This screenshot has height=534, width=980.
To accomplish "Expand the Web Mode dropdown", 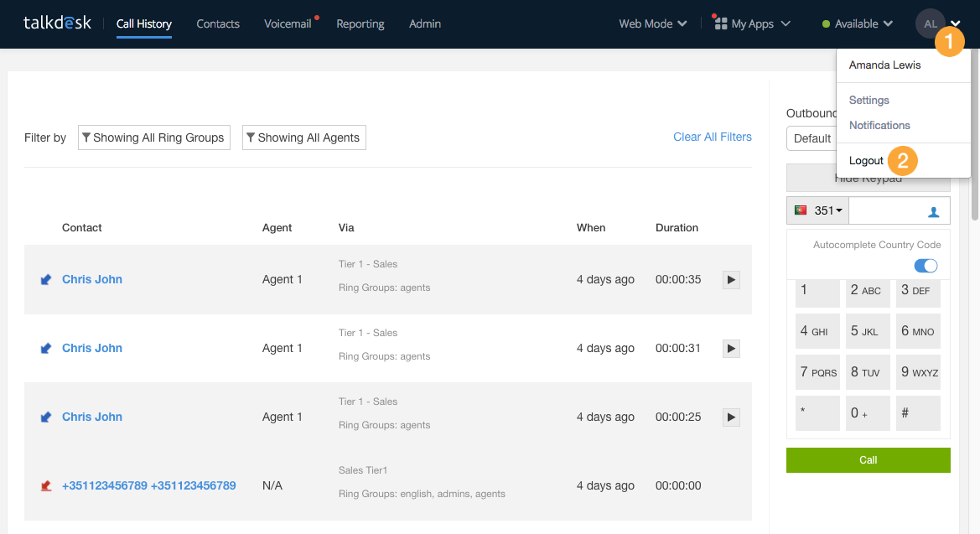I will (652, 23).
